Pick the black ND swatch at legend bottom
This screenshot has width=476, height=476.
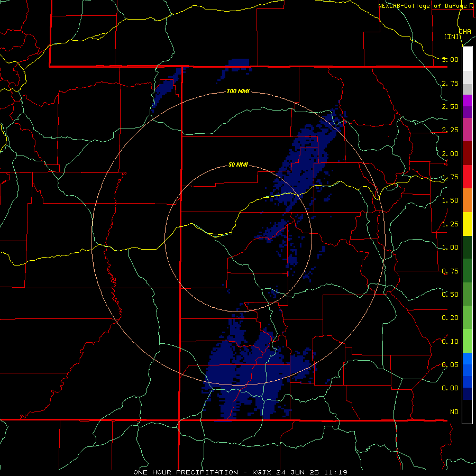(467, 411)
